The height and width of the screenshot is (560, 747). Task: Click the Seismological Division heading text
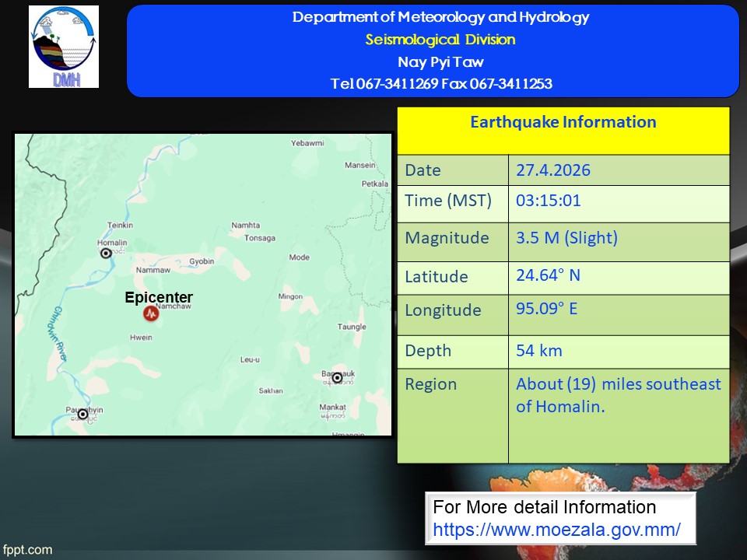coord(440,40)
